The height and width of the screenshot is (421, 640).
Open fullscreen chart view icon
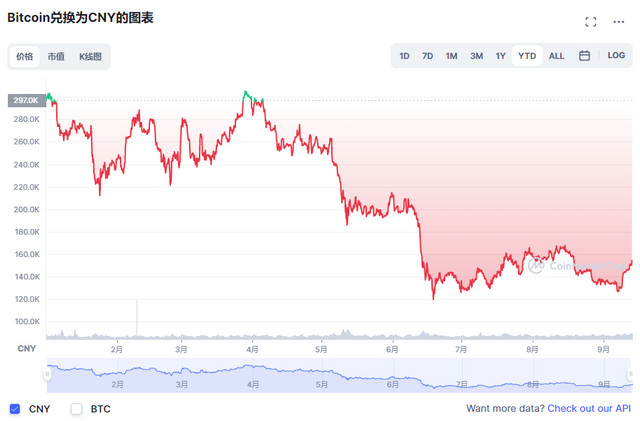(590, 22)
